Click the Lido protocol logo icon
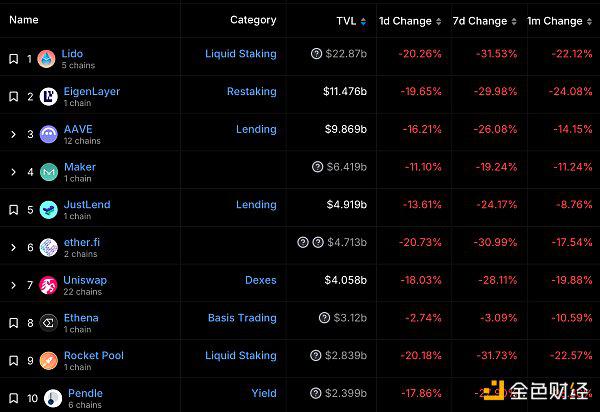This screenshot has height=412, width=600. (x=46, y=59)
